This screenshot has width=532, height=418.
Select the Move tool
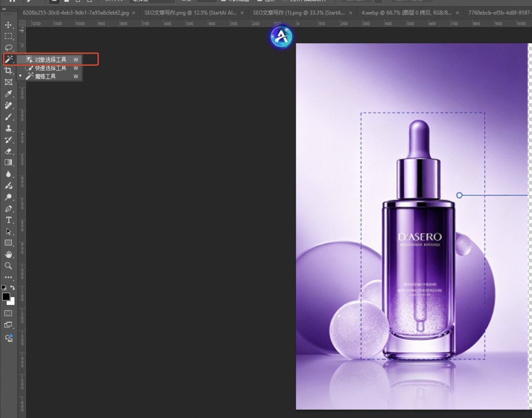(8, 25)
